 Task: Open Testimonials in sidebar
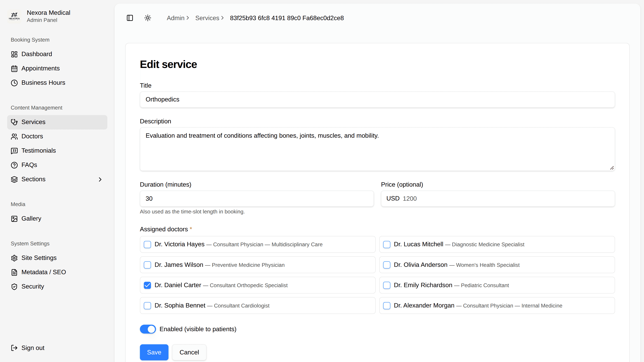[57, 151]
